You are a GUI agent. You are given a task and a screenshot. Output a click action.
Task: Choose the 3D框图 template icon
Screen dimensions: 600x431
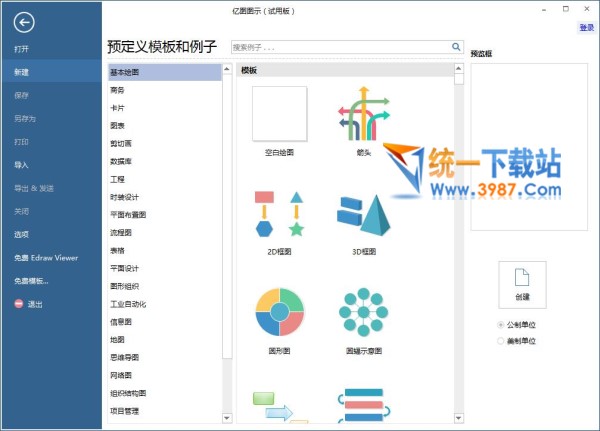362,213
